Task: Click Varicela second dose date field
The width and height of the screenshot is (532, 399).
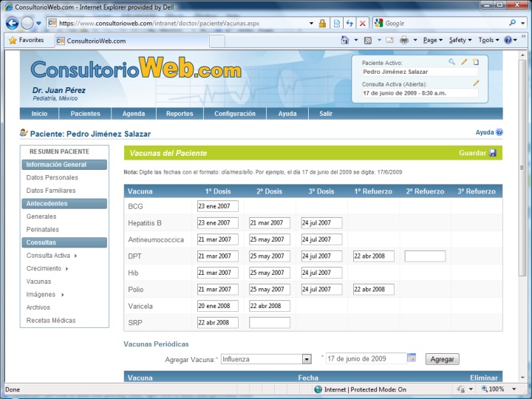Action: [x=270, y=306]
